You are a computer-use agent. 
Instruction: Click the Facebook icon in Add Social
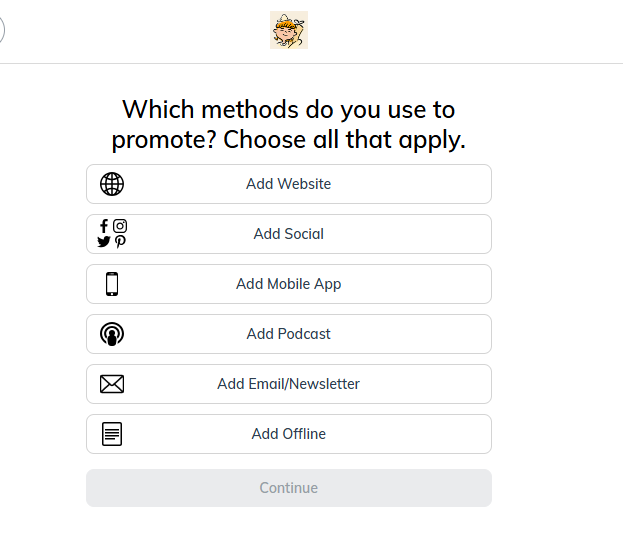point(104,226)
